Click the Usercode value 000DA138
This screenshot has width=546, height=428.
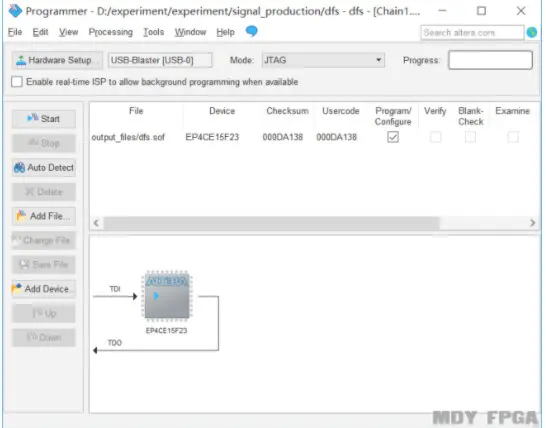click(x=336, y=137)
